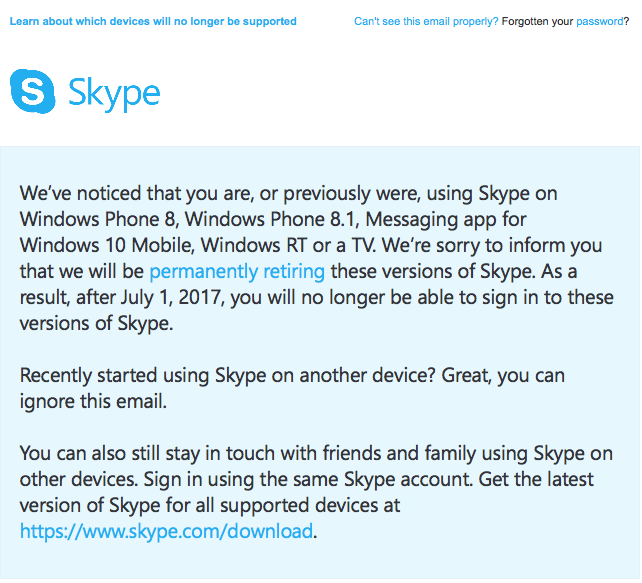The width and height of the screenshot is (642, 583).
Task: Click the "Windows RT" text in message
Action: (x=254, y=245)
